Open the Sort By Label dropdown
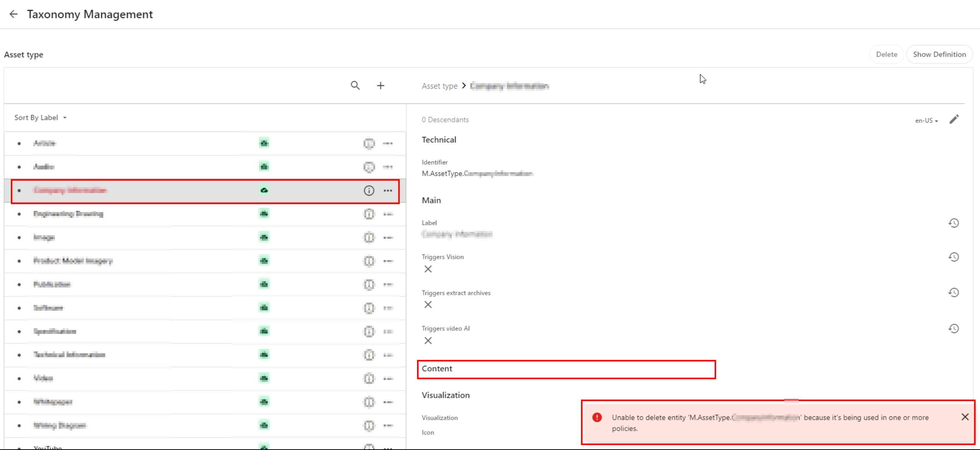Image resolution: width=980 pixels, height=450 pixels. 41,118
